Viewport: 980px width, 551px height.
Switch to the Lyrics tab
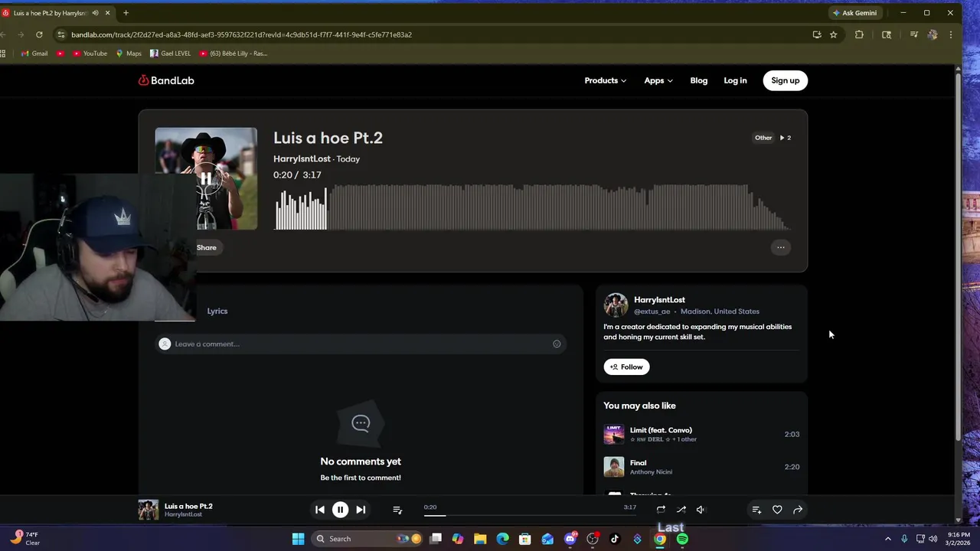coord(217,311)
